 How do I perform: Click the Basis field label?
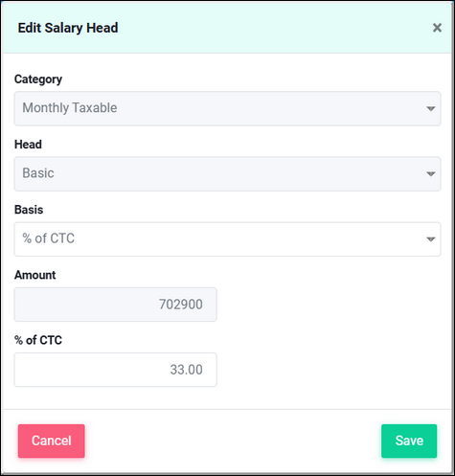point(29,210)
